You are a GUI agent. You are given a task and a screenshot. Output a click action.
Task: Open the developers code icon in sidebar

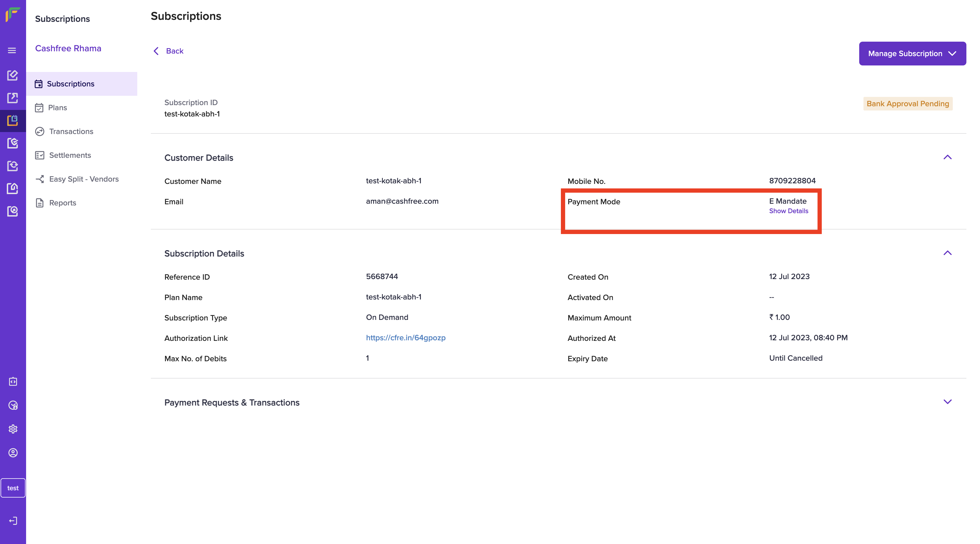pos(13,381)
